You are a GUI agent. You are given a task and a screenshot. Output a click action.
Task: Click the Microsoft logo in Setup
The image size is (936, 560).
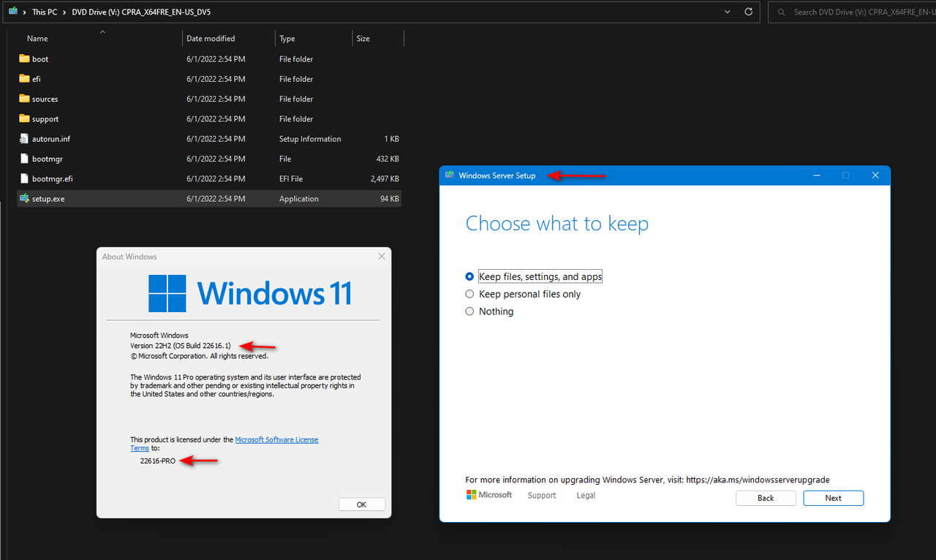point(489,495)
